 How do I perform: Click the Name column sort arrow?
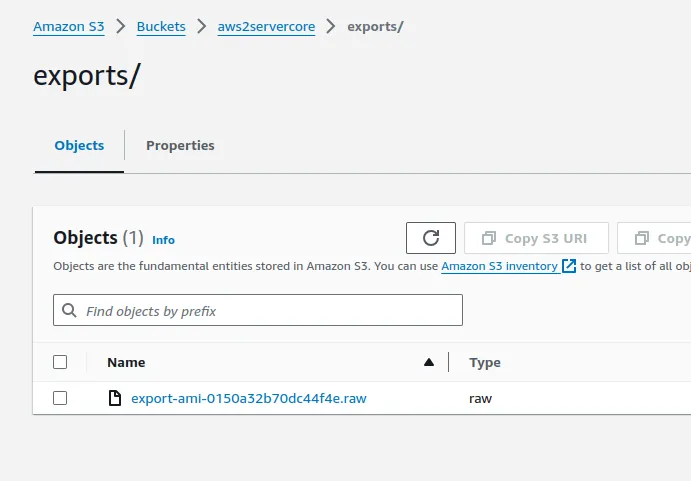point(429,362)
